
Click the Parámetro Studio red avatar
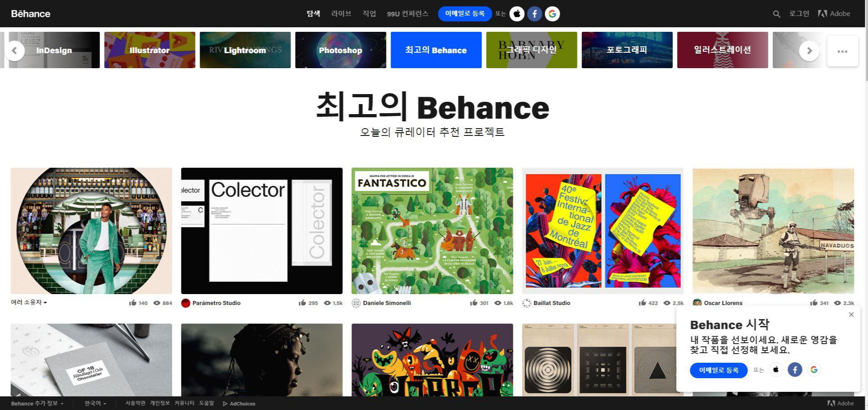click(x=186, y=303)
